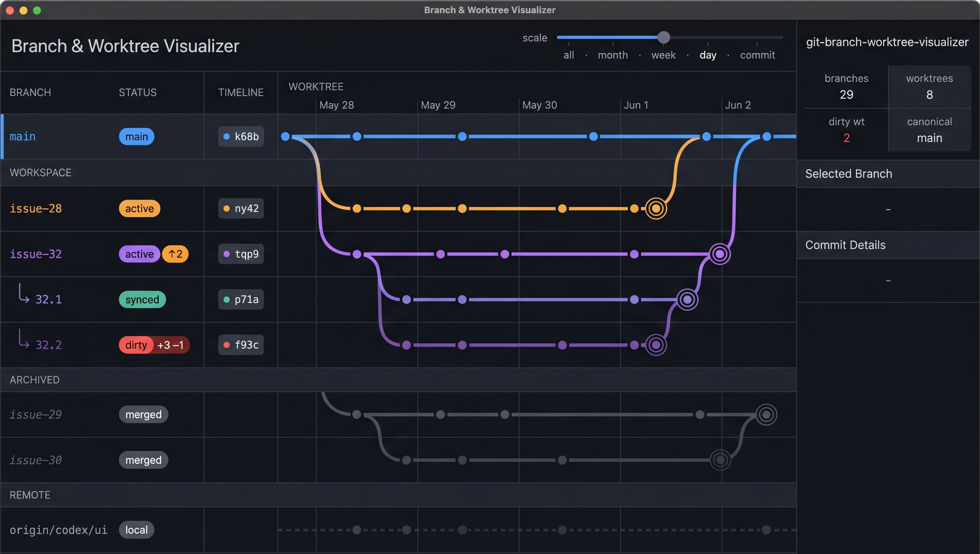Screen dimensions: 980x554
Task: Set scale to all
Action: [569, 55]
